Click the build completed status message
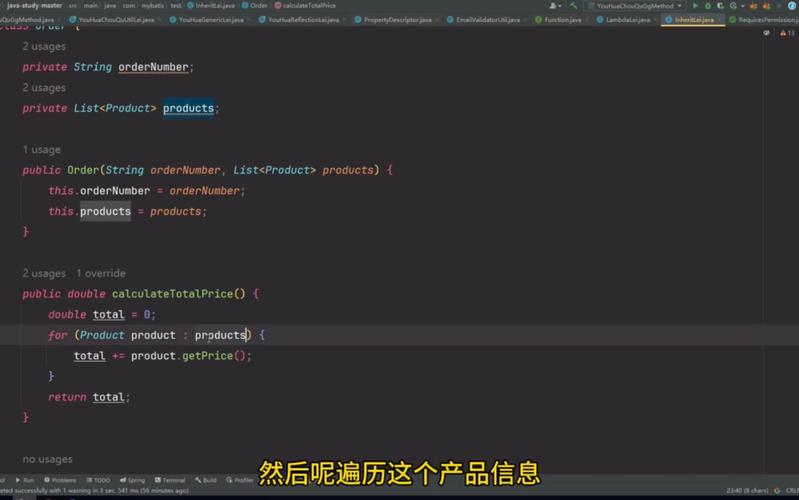The height and width of the screenshot is (500, 799). pos(94,491)
